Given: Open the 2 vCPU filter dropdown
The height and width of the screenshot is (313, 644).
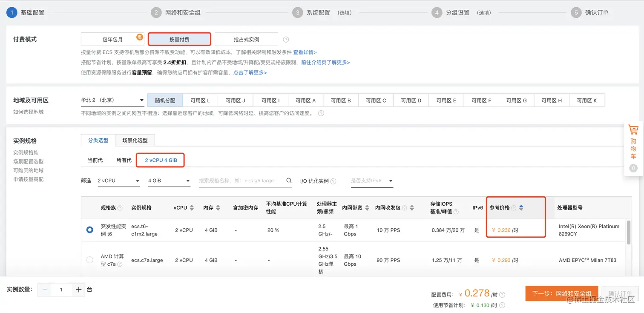Looking at the screenshot, I should [119, 181].
